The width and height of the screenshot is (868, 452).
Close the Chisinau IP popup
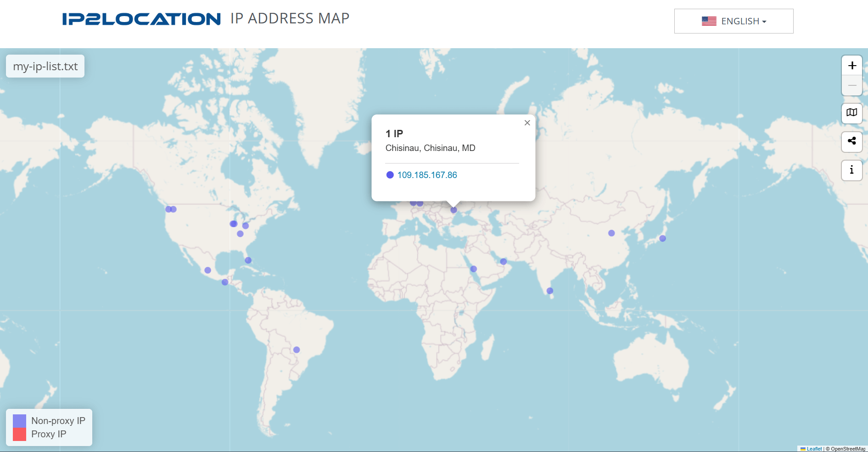coord(527,123)
